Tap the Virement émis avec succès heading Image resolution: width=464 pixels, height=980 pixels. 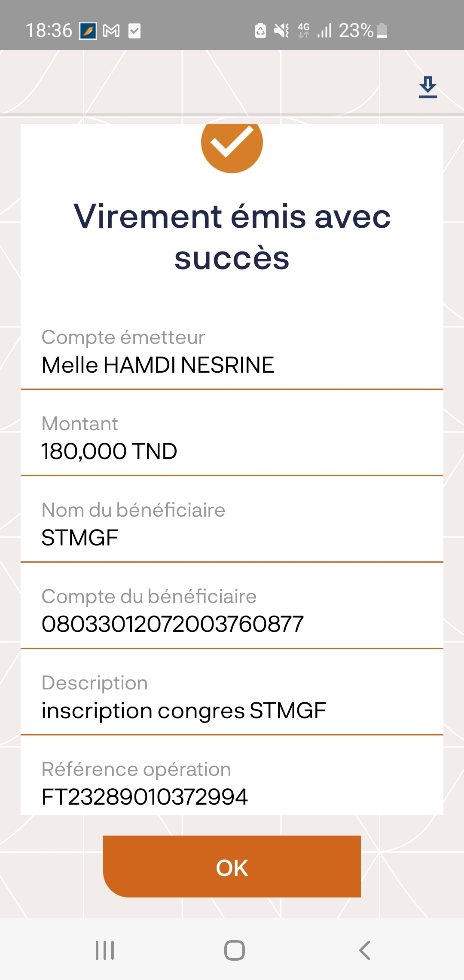pyautogui.click(x=232, y=236)
